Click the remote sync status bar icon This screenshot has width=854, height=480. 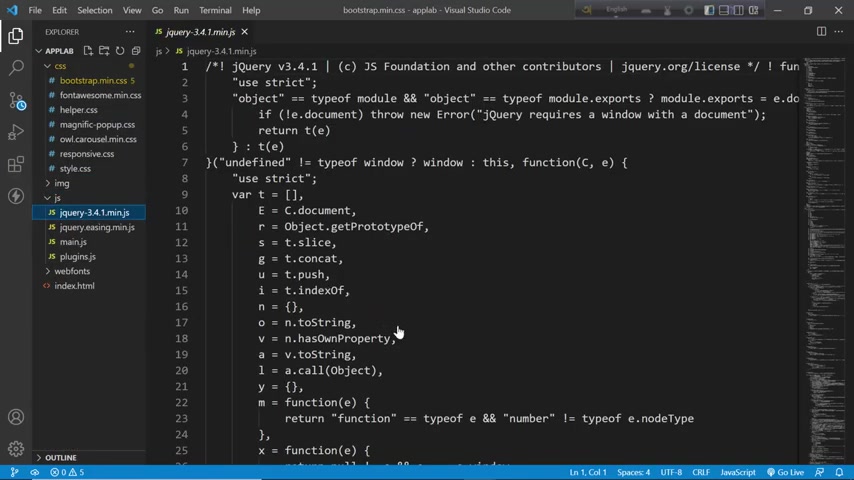(x=34, y=472)
